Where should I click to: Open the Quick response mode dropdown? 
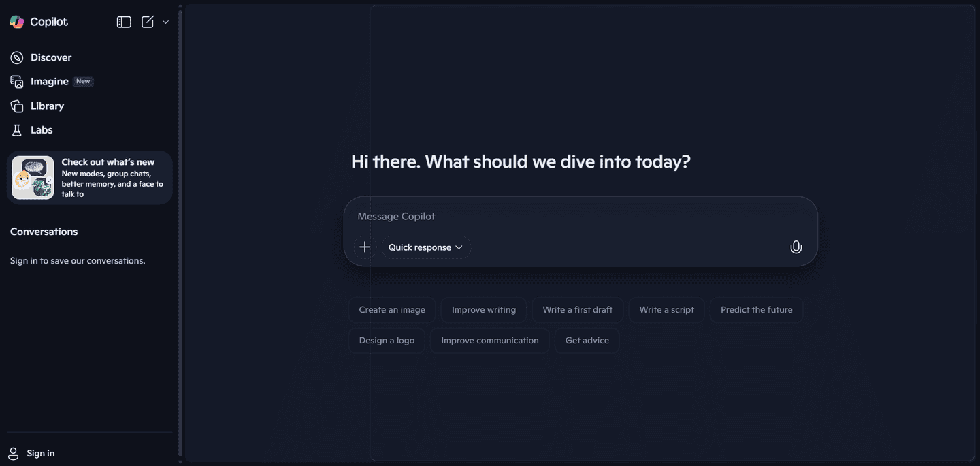pos(425,247)
